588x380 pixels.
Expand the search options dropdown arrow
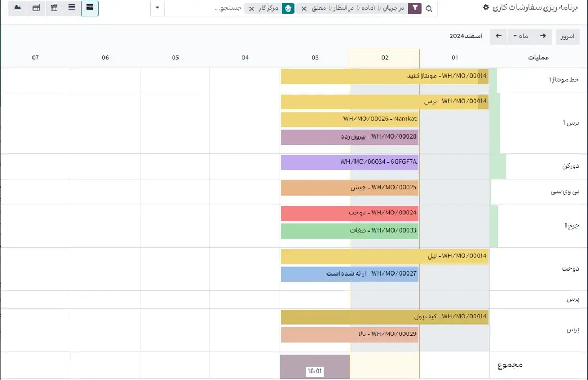(x=157, y=8)
